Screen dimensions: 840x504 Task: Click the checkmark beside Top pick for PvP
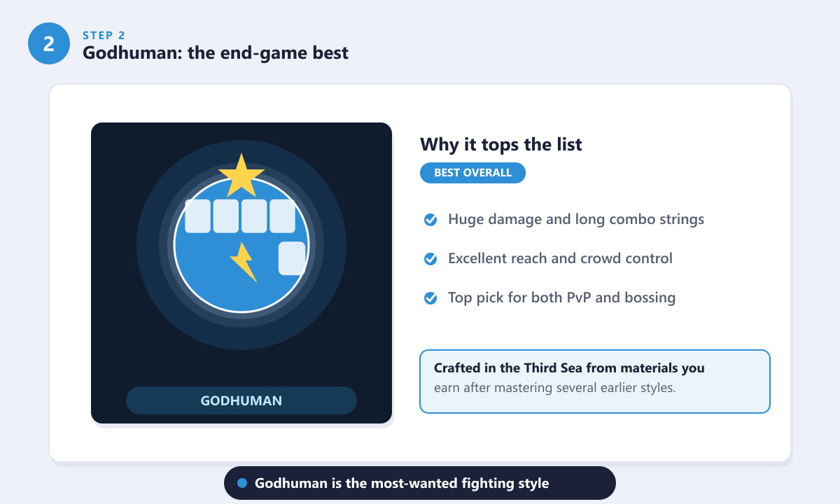(x=431, y=298)
